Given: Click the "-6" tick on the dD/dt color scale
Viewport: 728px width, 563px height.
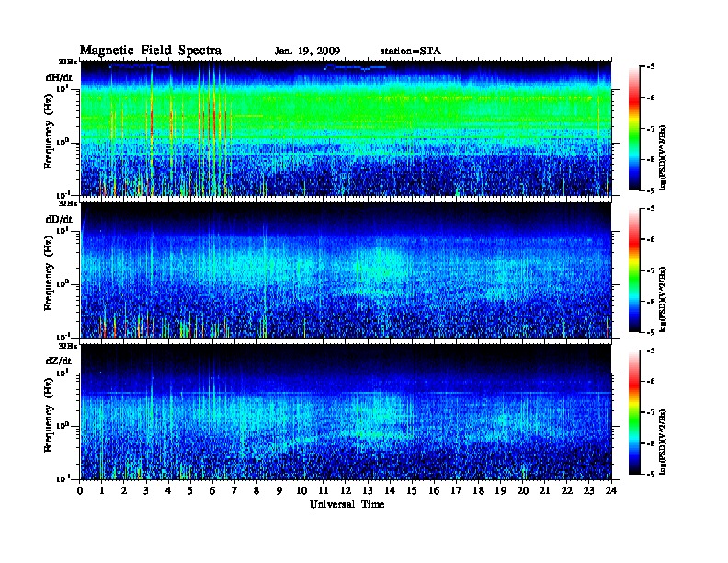Looking at the screenshot, I should 651,240.
